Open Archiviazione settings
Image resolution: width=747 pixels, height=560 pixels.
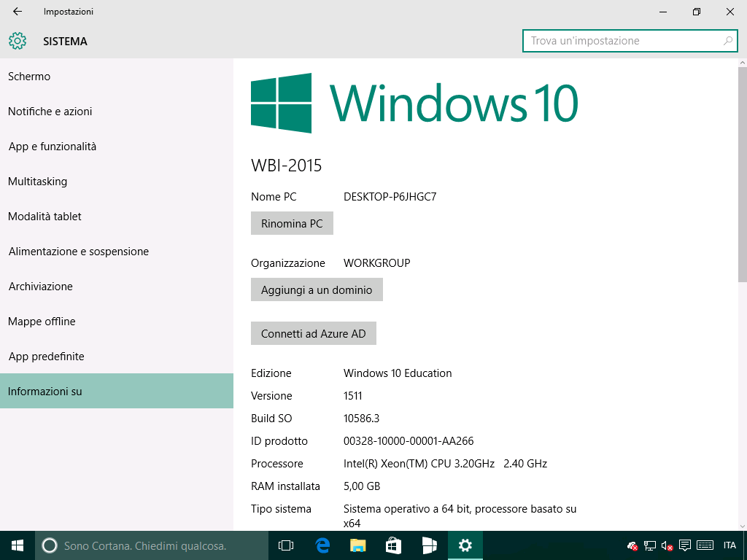[x=117, y=286]
